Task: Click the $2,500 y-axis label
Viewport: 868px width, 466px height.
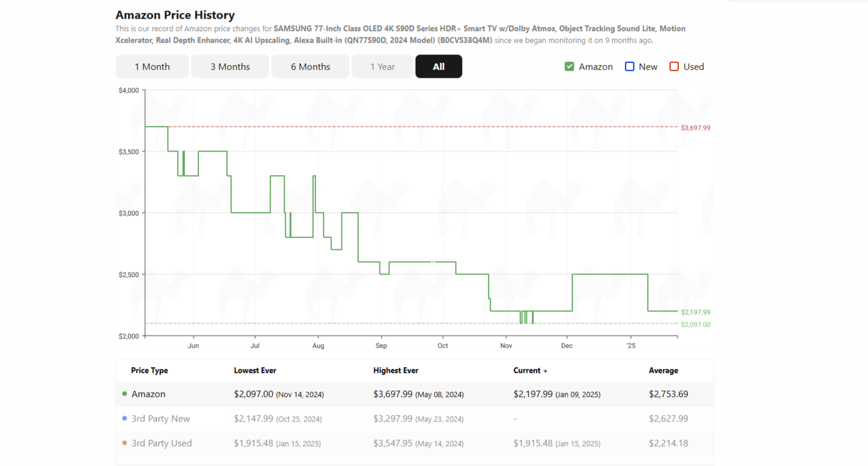Action: coord(128,275)
